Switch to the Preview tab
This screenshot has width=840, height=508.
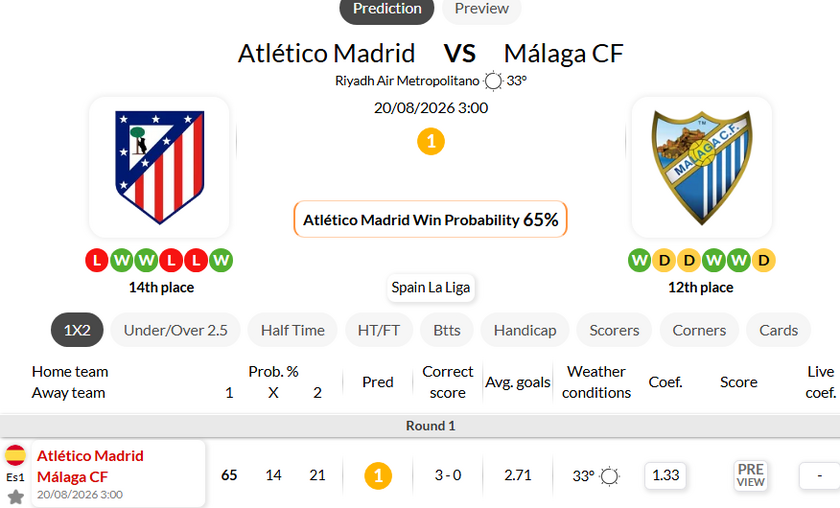482,9
